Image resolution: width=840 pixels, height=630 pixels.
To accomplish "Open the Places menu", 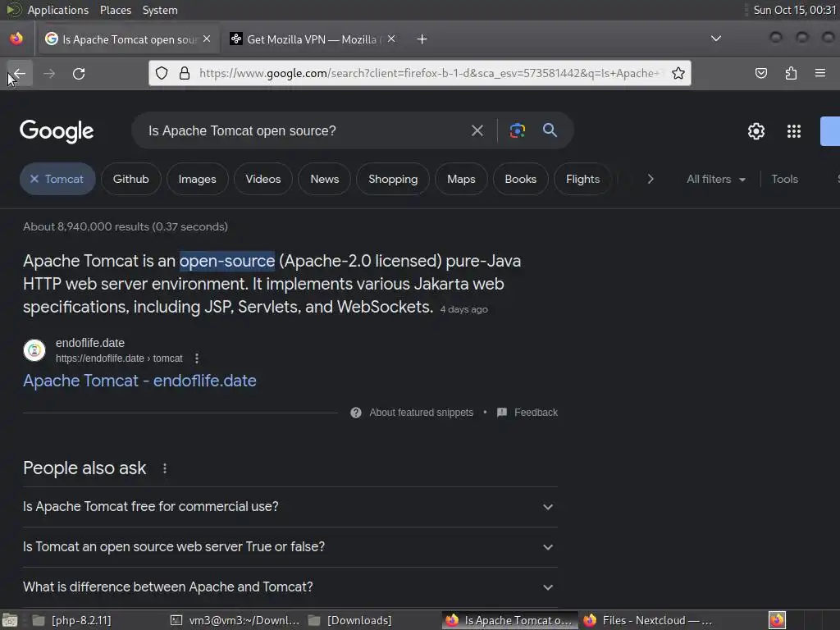I will 115,10.
